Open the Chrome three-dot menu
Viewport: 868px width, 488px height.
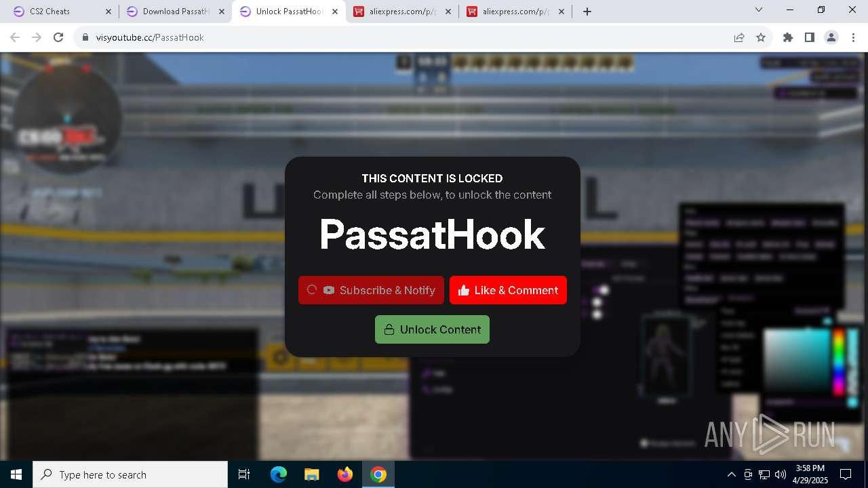point(853,37)
